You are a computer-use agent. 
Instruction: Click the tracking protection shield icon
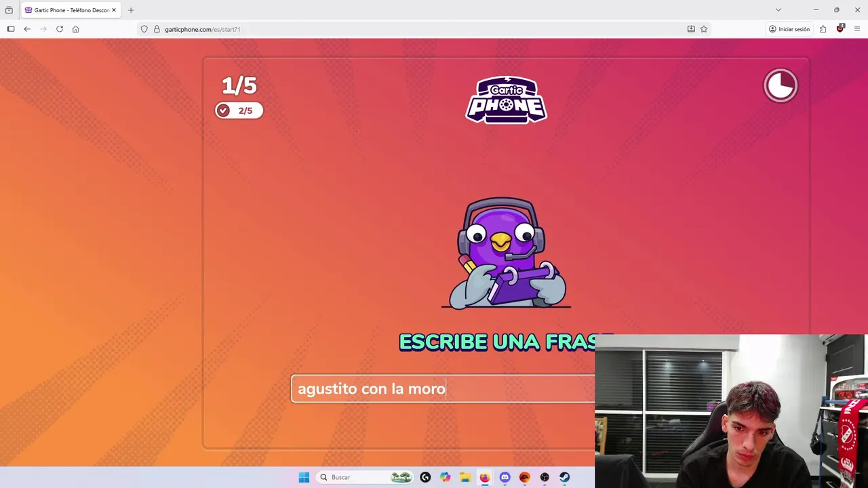[144, 29]
